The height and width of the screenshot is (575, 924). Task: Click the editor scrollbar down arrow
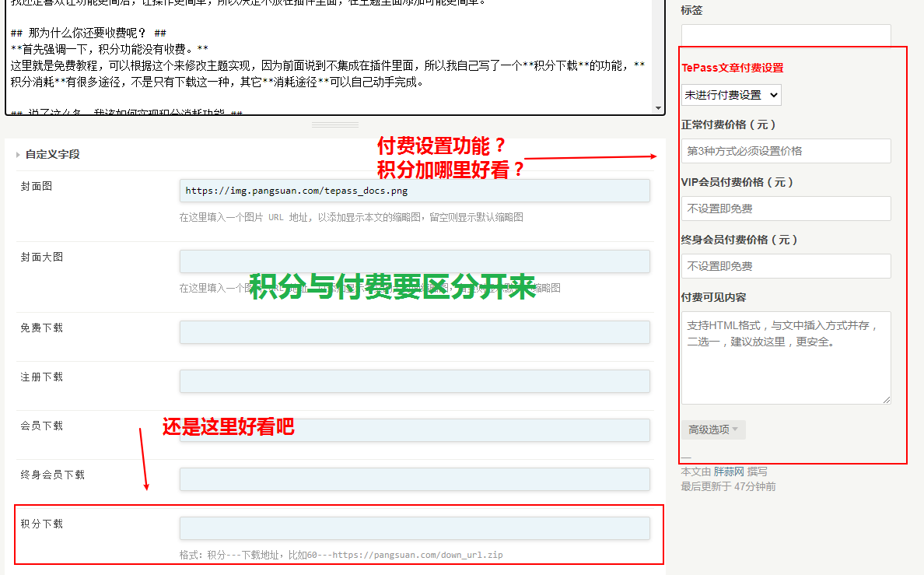(659, 109)
